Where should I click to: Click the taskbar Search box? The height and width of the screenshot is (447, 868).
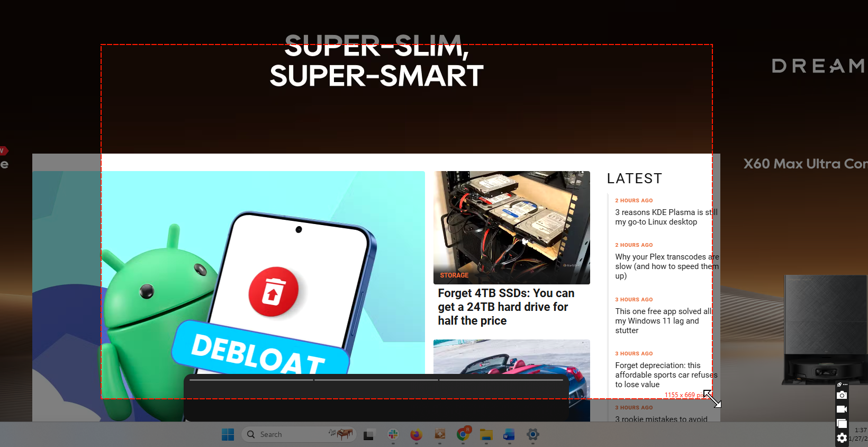coord(299,434)
